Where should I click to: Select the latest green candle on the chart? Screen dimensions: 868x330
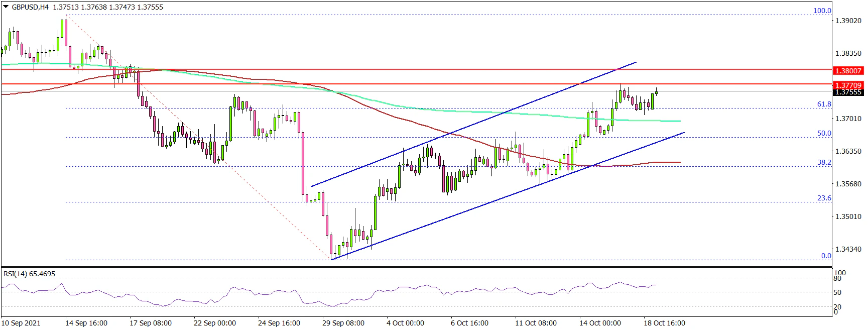click(656, 92)
